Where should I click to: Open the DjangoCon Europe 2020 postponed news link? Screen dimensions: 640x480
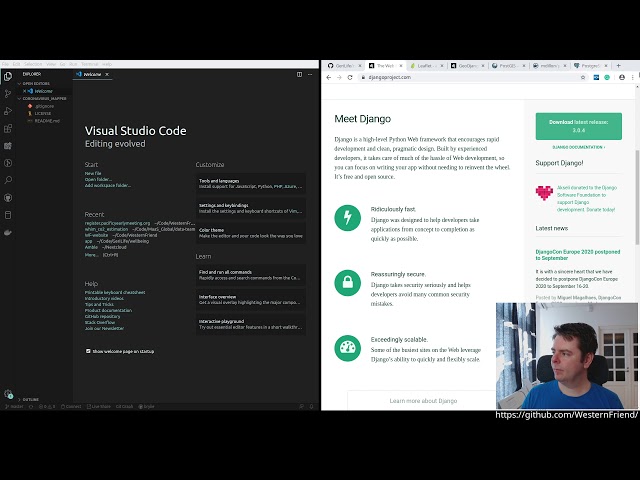[577, 255]
